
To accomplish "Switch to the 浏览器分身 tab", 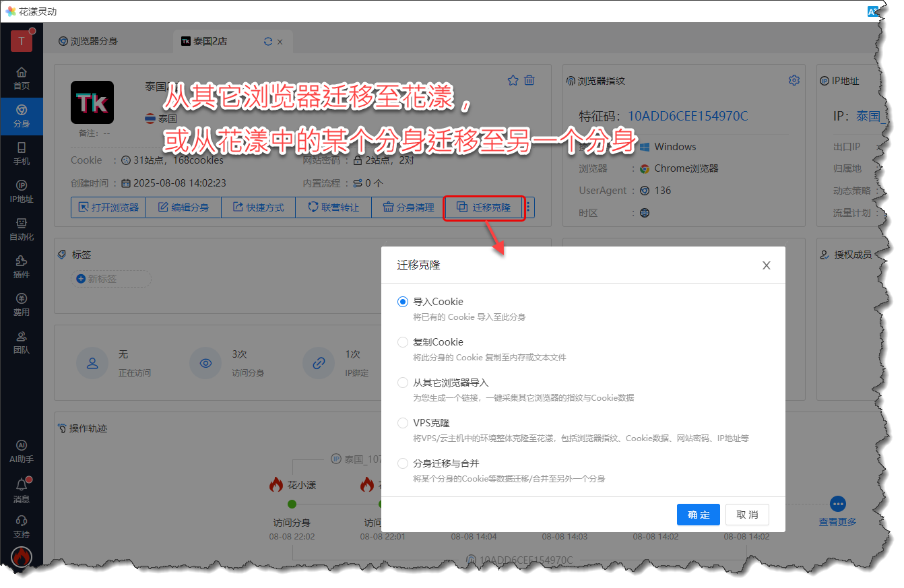I will point(88,41).
